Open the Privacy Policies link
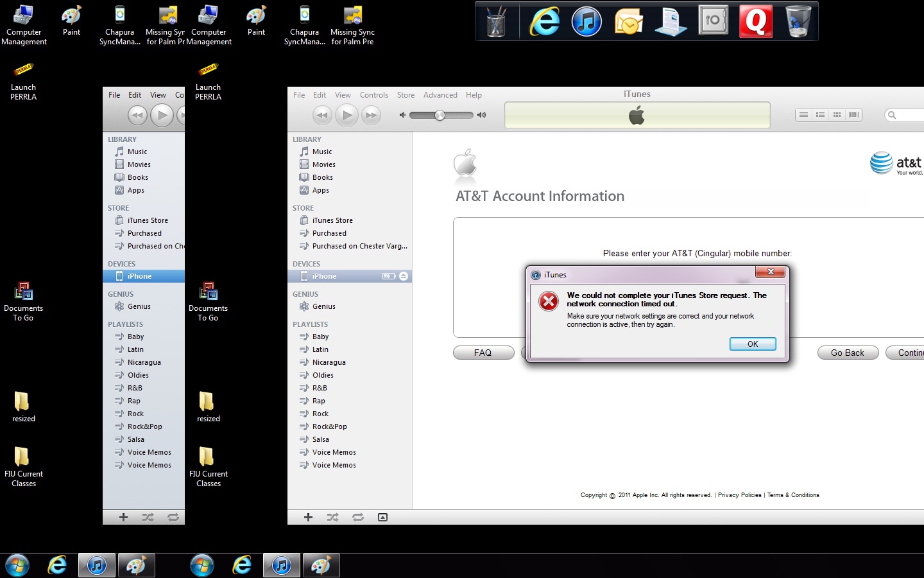Image resolution: width=924 pixels, height=578 pixels. coord(739,495)
